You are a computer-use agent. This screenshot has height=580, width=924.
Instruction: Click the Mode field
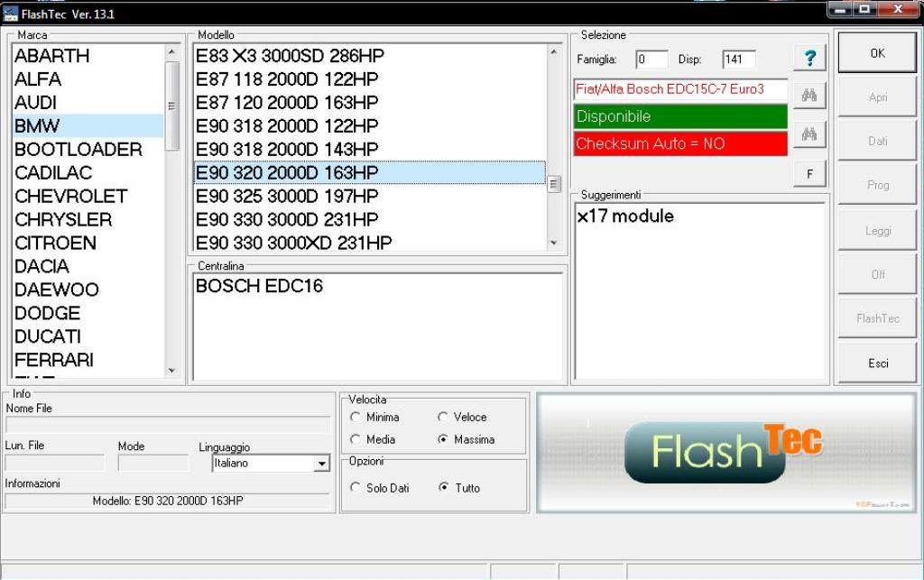tap(153, 463)
